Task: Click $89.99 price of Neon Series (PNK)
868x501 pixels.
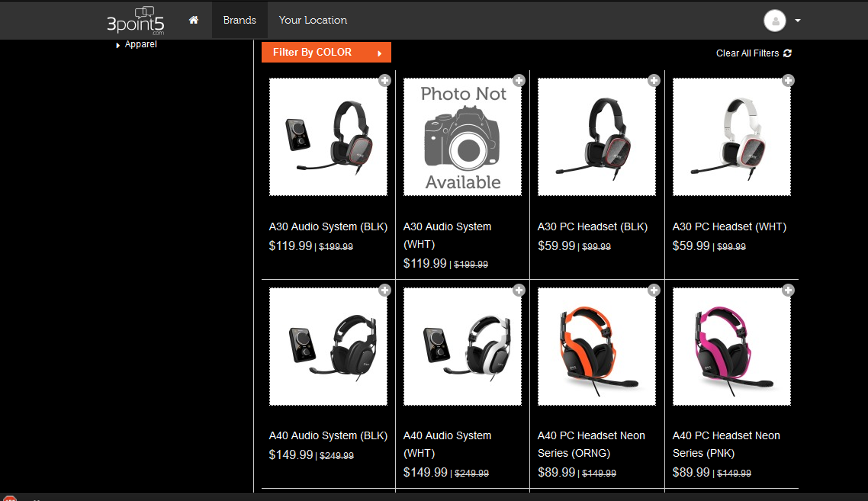Action: click(x=691, y=472)
